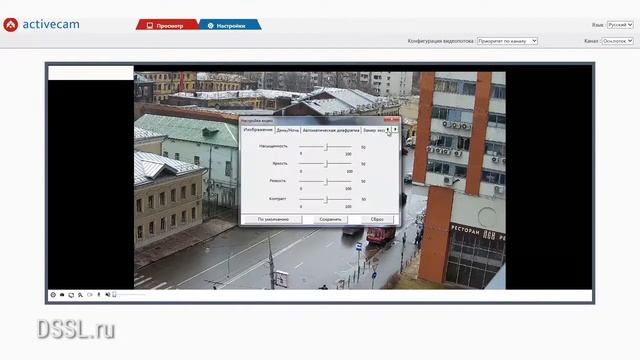Select the Изображение tab in video settings

pyautogui.click(x=258, y=130)
